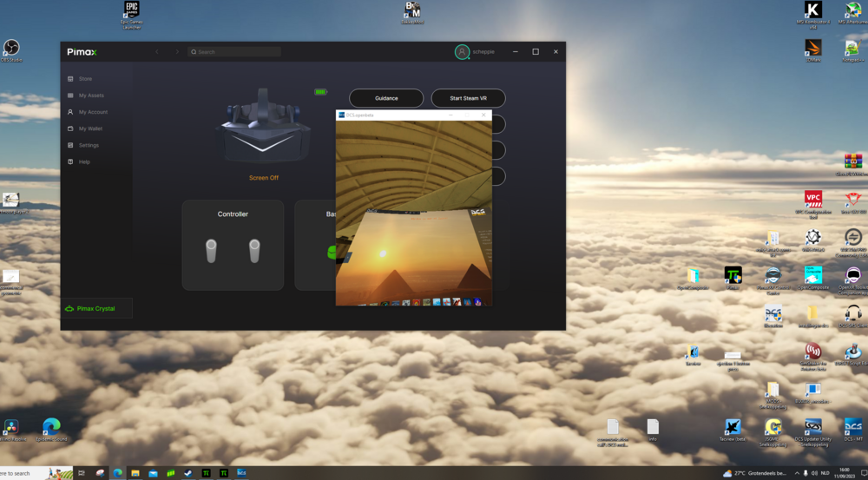Click the Guidance button
Screen dimensions: 868x480
point(386,98)
